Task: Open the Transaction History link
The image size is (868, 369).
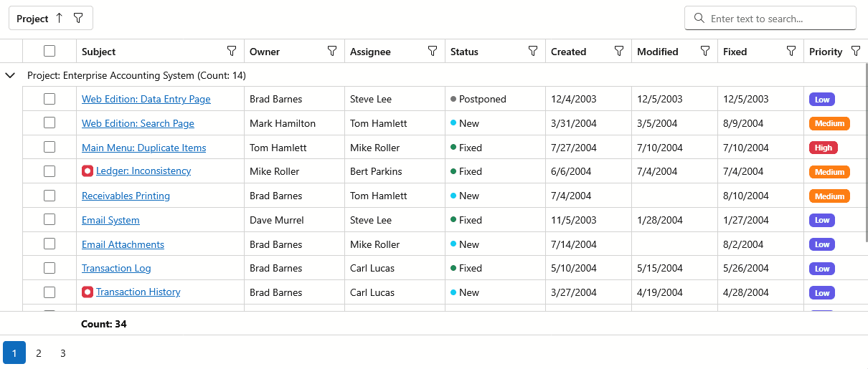Action: (138, 292)
